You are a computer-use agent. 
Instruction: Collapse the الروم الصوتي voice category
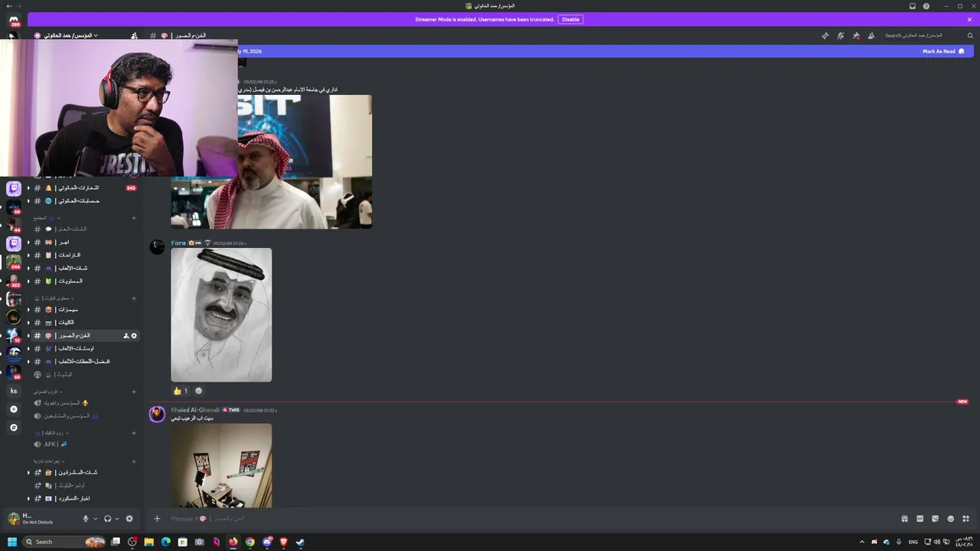coord(48,392)
